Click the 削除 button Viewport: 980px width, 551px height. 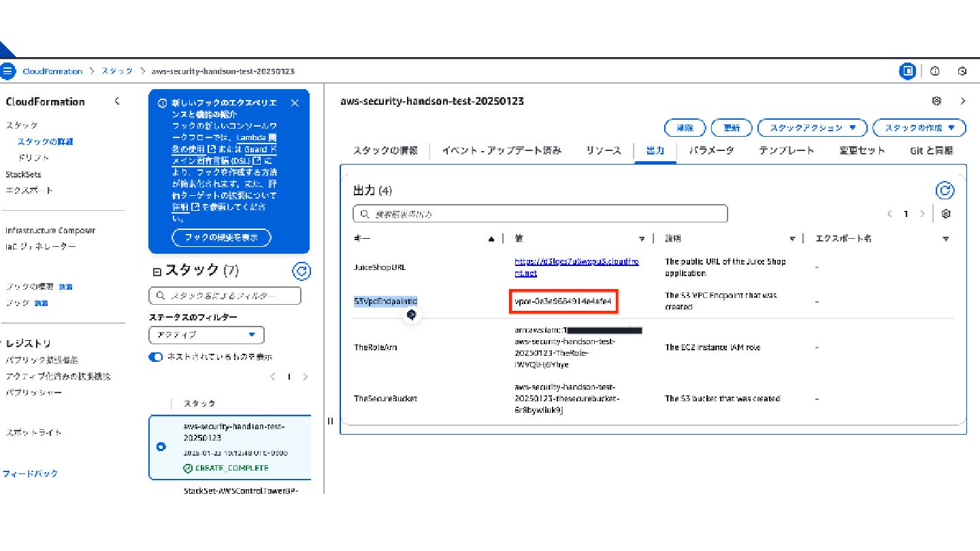[x=685, y=128]
